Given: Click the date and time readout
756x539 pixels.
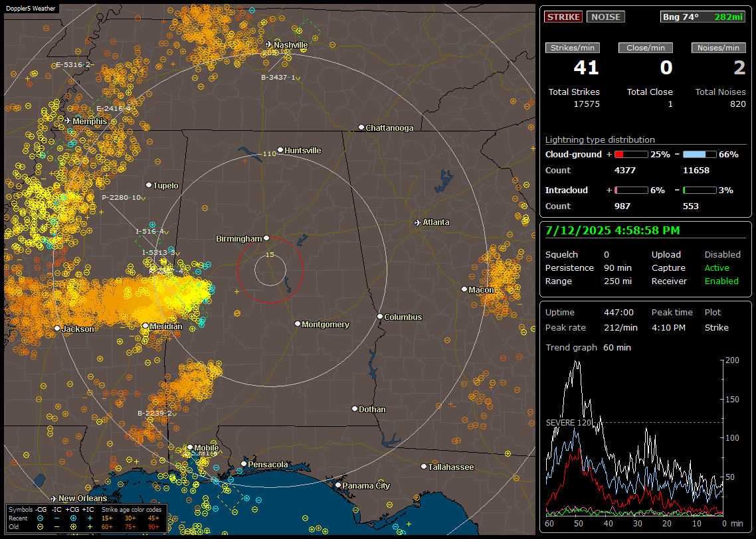Looking at the screenshot, I should (x=613, y=231).
